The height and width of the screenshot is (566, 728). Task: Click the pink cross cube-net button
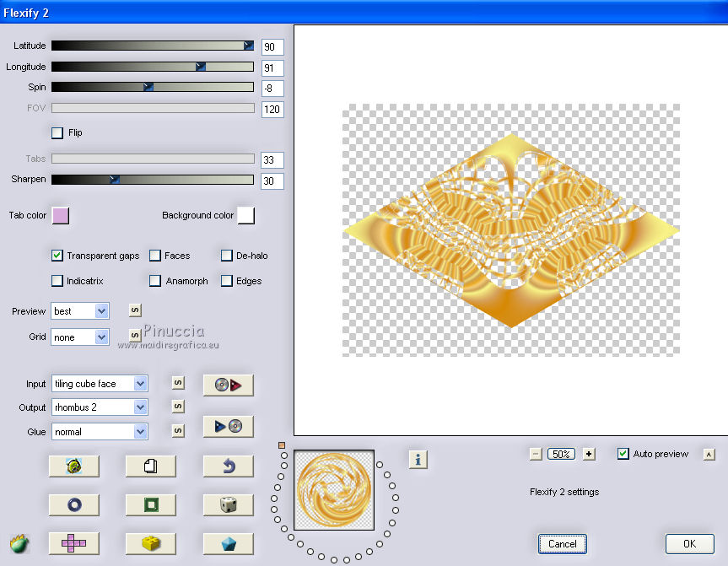click(x=74, y=544)
